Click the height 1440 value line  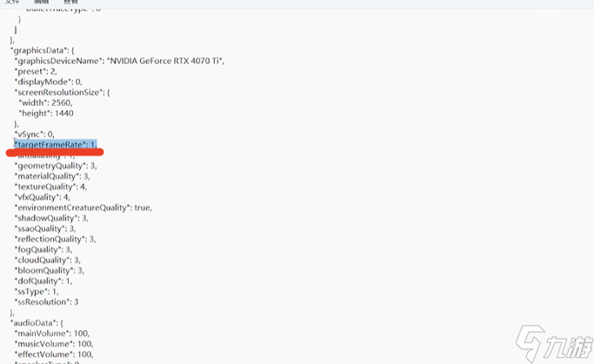click(x=46, y=114)
